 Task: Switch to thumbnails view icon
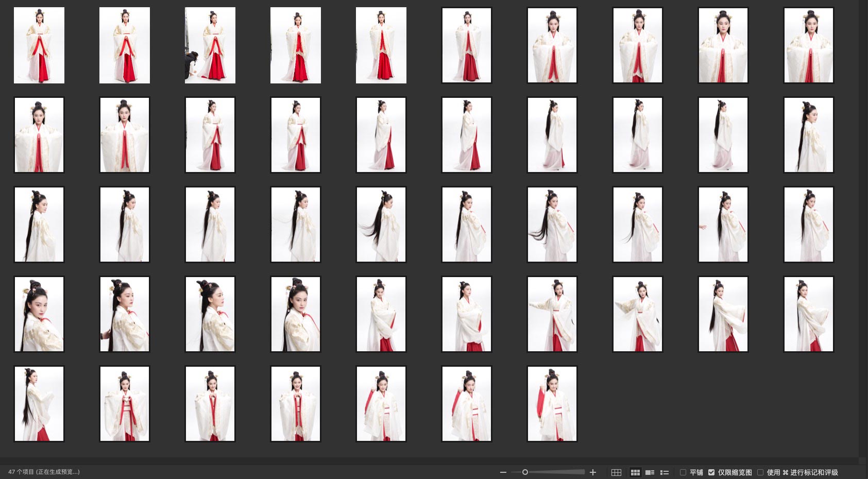(636, 472)
